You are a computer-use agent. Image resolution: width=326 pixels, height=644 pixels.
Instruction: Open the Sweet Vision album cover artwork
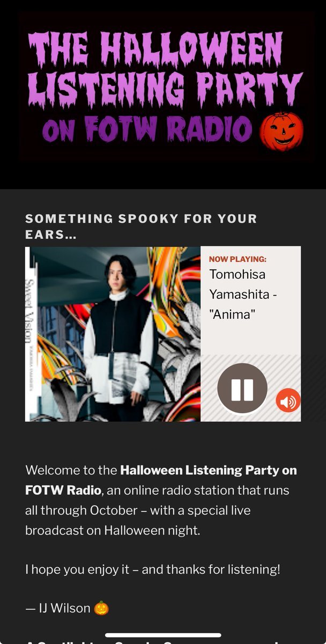point(113,334)
